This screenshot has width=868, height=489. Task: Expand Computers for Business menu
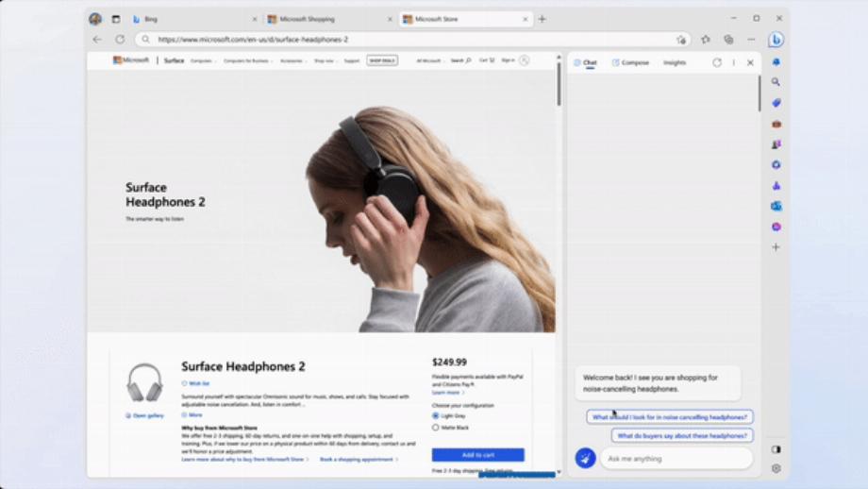[248, 61]
